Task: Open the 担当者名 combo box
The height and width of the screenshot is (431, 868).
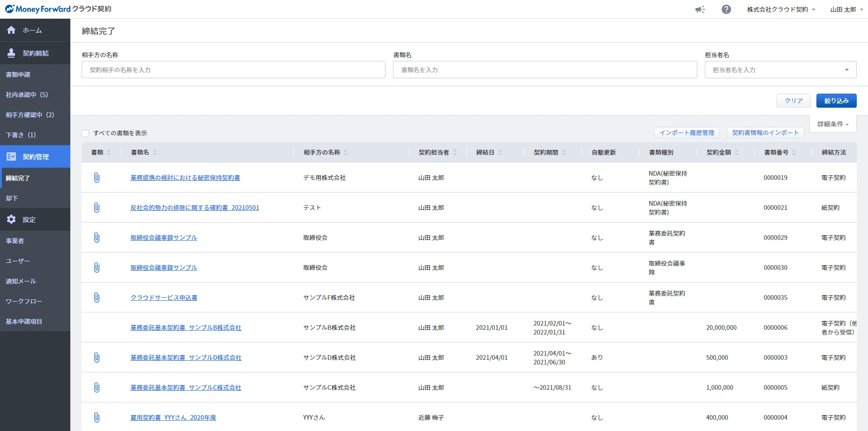Action: [x=780, y=70]
